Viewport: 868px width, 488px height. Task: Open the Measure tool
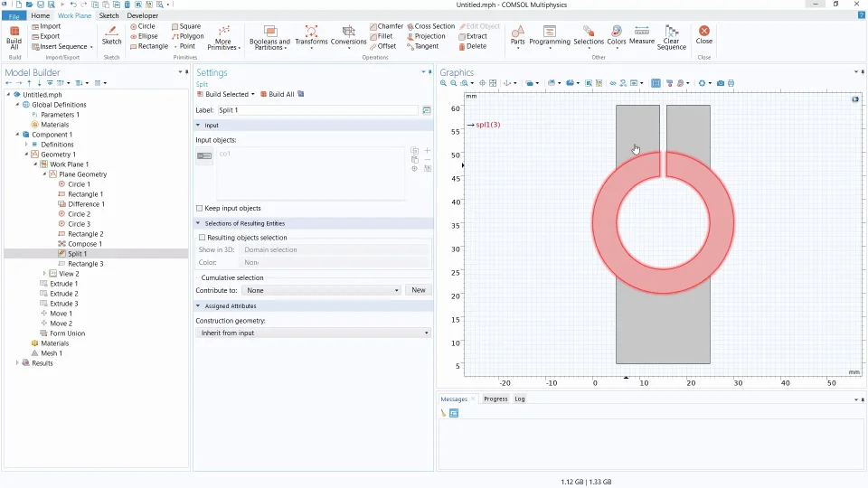click(x=642, y=35)
